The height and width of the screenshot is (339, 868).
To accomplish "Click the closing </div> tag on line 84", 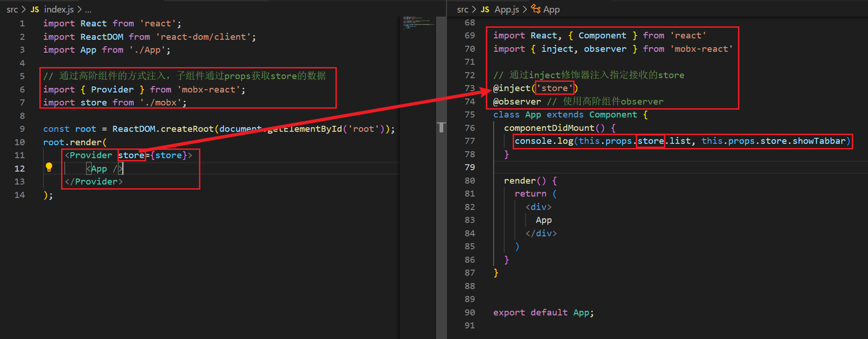I will click(541, 233).
